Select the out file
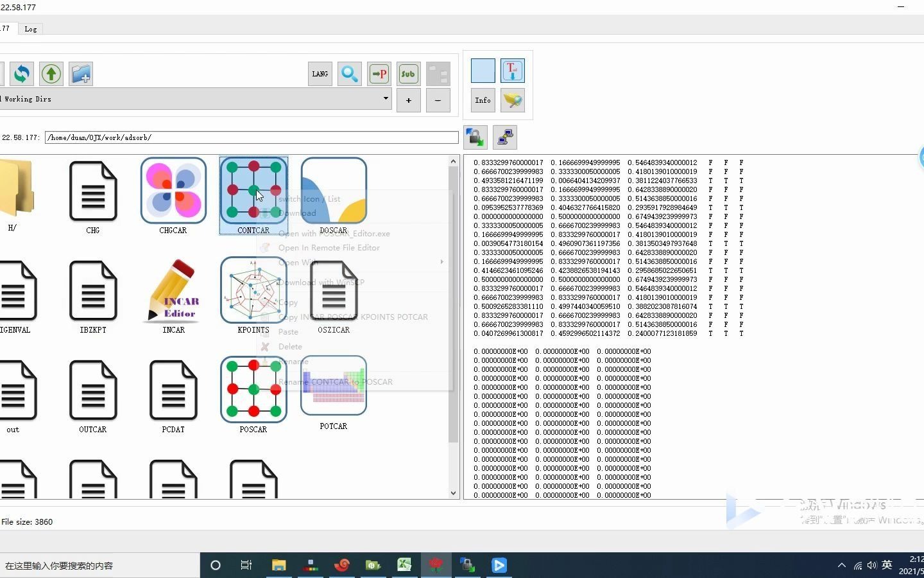 [x=17, y=396]
